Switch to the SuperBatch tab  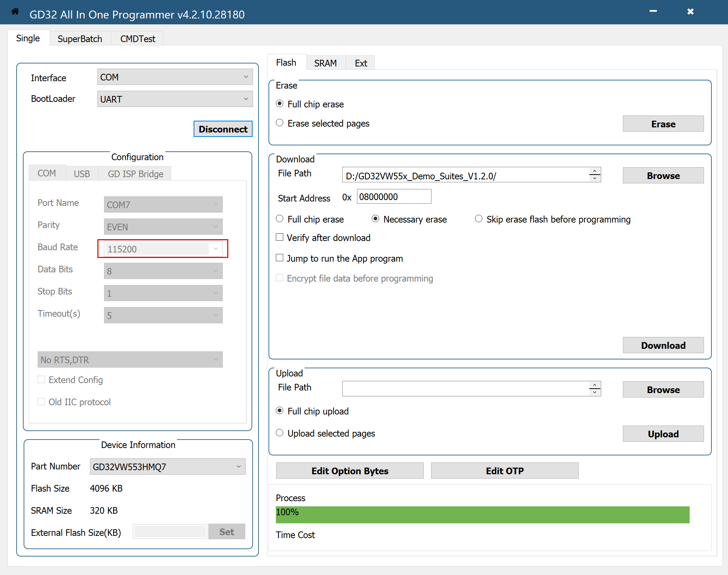[80, 39]
